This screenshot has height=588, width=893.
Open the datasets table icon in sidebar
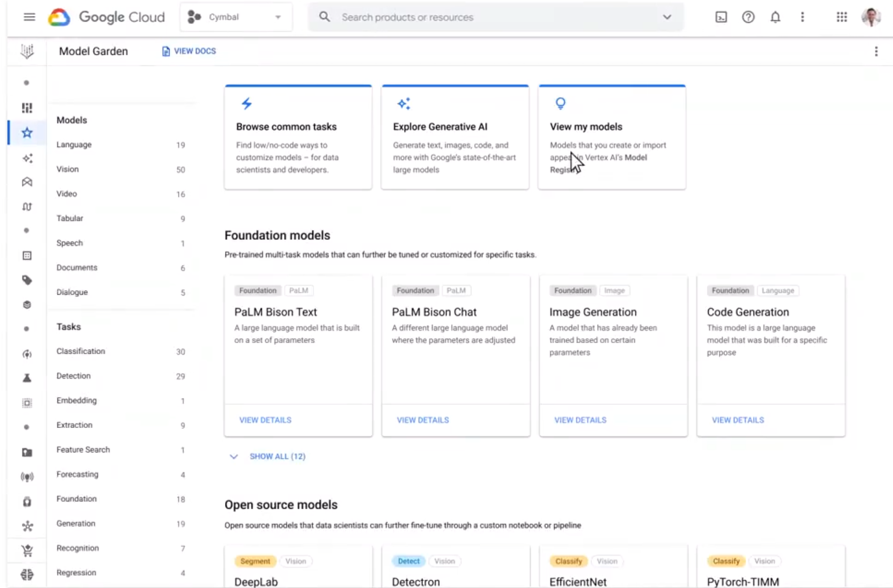27,256
